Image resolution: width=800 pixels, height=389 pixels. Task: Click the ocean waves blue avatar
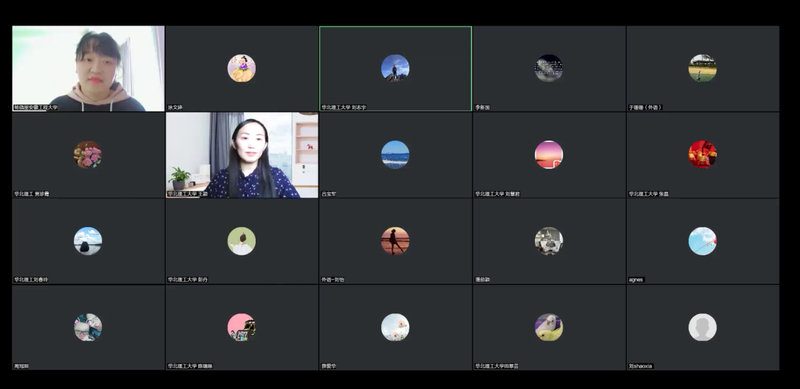click(x=395, y=155)
